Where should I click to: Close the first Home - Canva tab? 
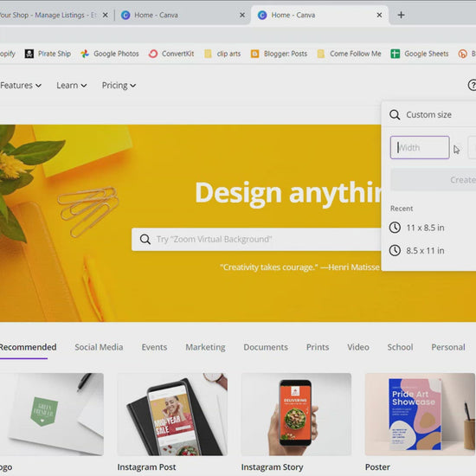click(x=242, y=15)
